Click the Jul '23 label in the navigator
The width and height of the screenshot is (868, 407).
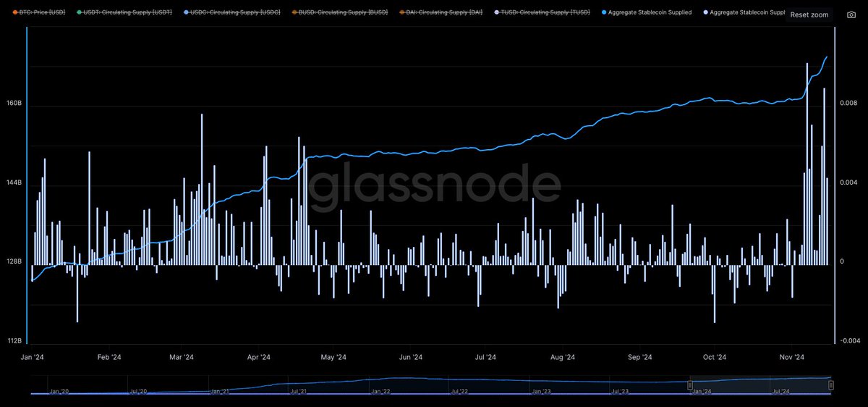pos(621,391)
